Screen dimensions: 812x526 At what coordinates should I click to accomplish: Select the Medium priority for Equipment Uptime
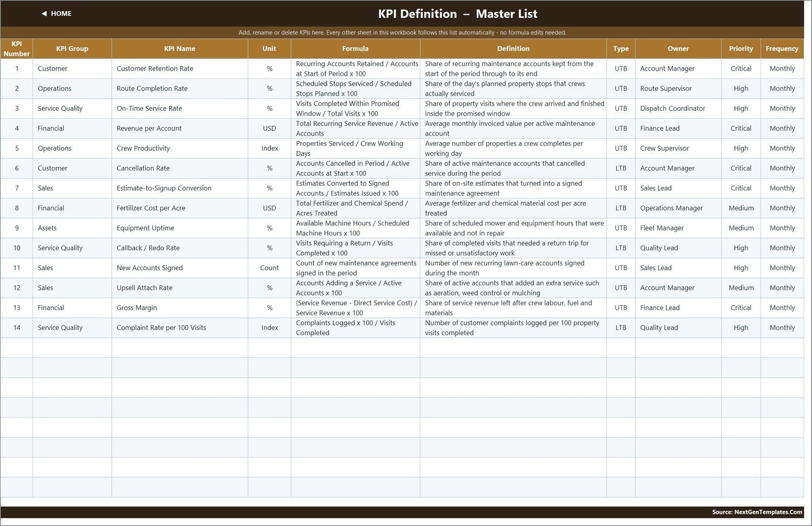click(x=741, y=228)
